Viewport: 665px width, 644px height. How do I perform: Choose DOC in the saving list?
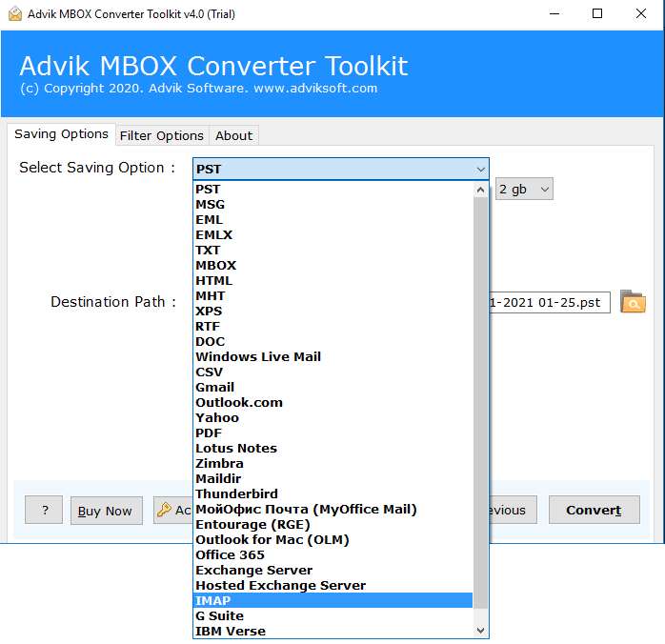[332, 342]
